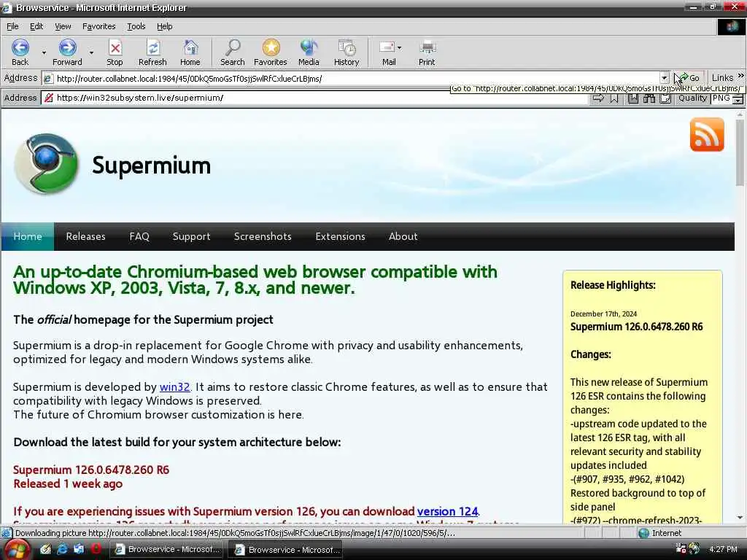Screen dimensions: 747x560
Task: Click the Forward arrow button
Action: (67, 52)
